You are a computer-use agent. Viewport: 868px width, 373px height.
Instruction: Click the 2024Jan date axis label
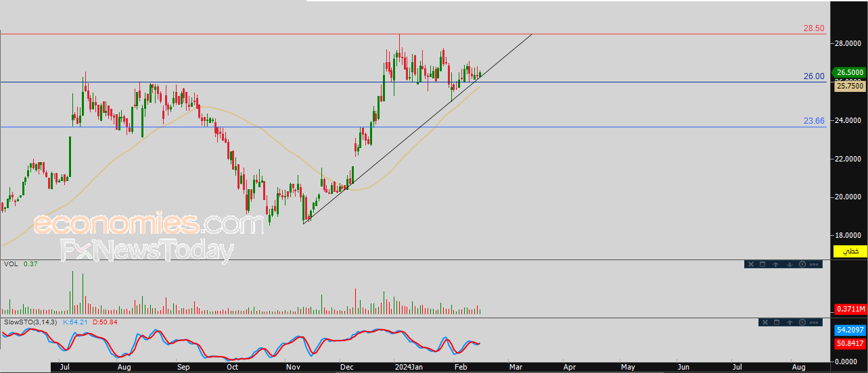click(x=408, y=367)
